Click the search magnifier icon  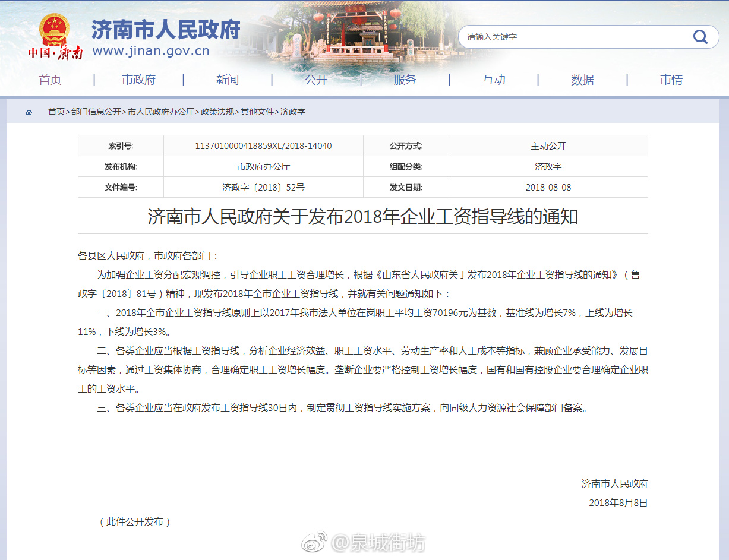(x=700, y=37)
